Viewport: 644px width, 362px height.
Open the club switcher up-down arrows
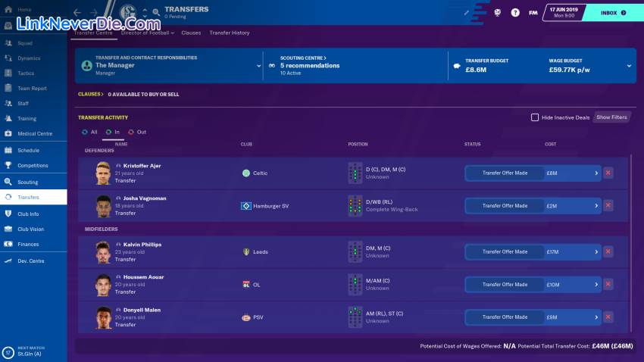pos(145,13)
